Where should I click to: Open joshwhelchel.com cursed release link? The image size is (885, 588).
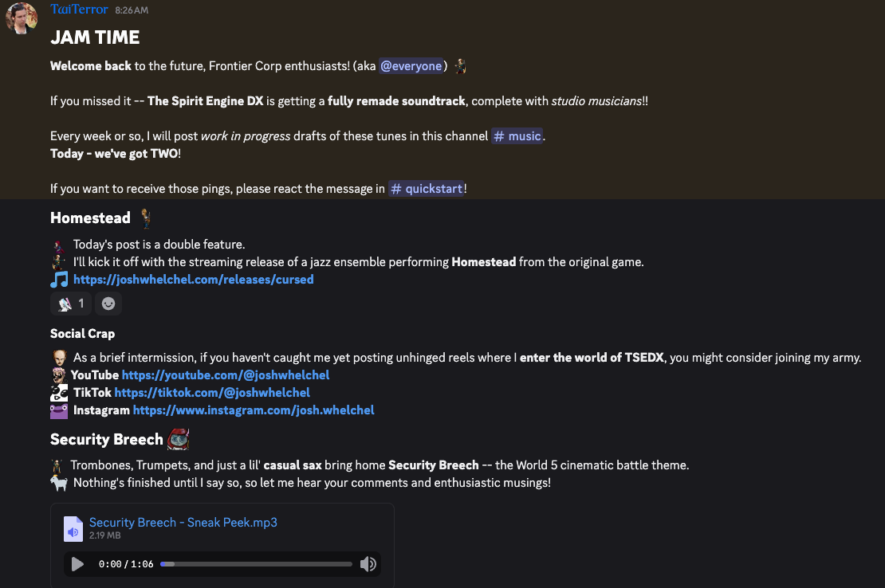click(x=193, y=280)
